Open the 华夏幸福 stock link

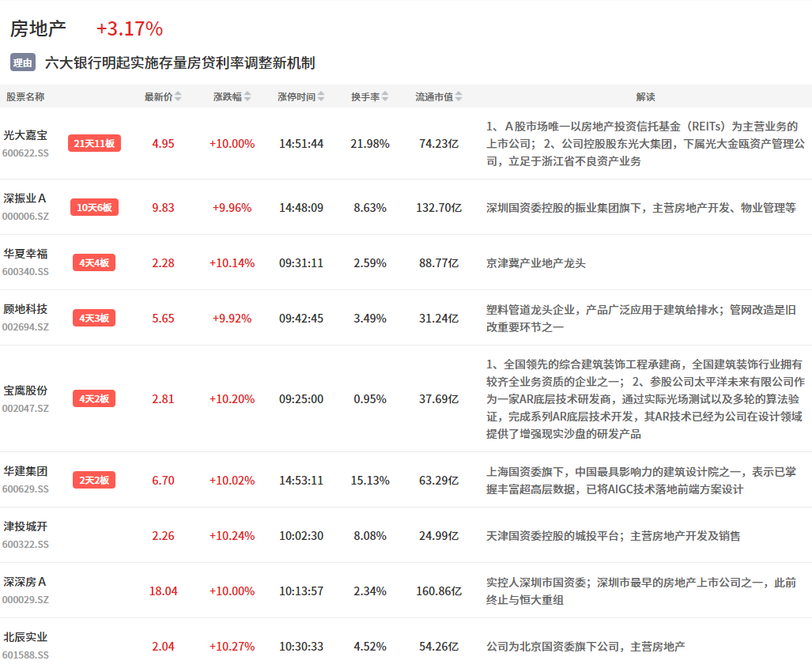25,254
